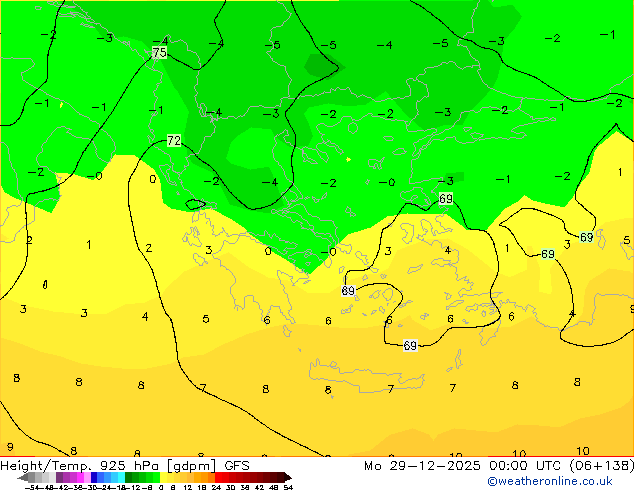The height and width of the screenshot is (490, 634).
Task: Select the darkest green legend swatch
Action: (129, 477)
